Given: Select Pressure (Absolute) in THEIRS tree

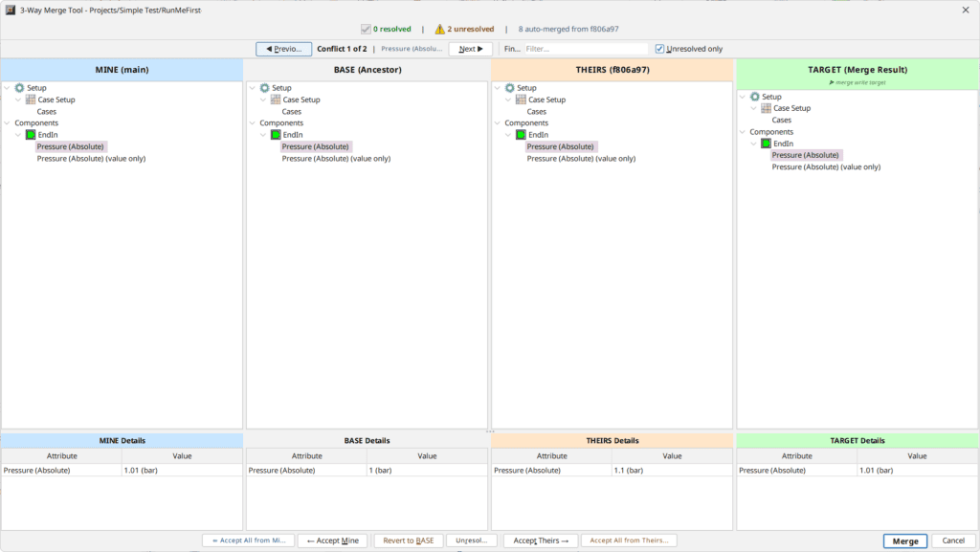Looking at the screenshot, I should pos(560,146).
